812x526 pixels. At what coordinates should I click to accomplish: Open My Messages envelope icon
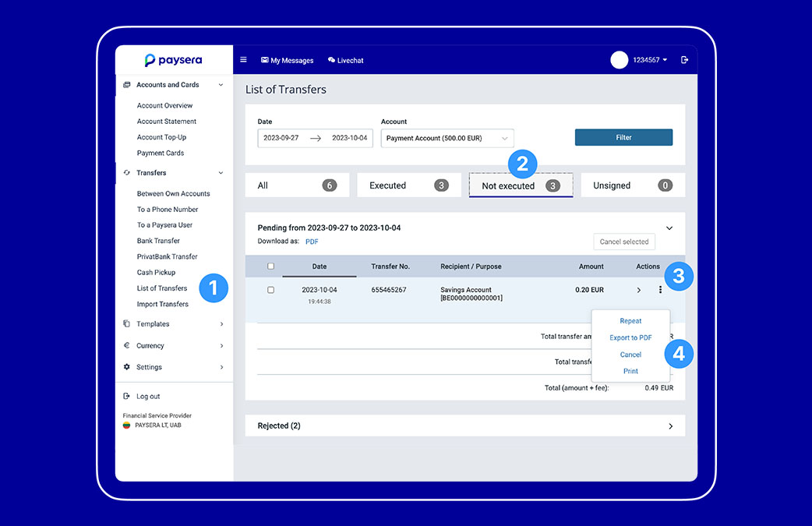pyautogui.click(x=265, y=60)
